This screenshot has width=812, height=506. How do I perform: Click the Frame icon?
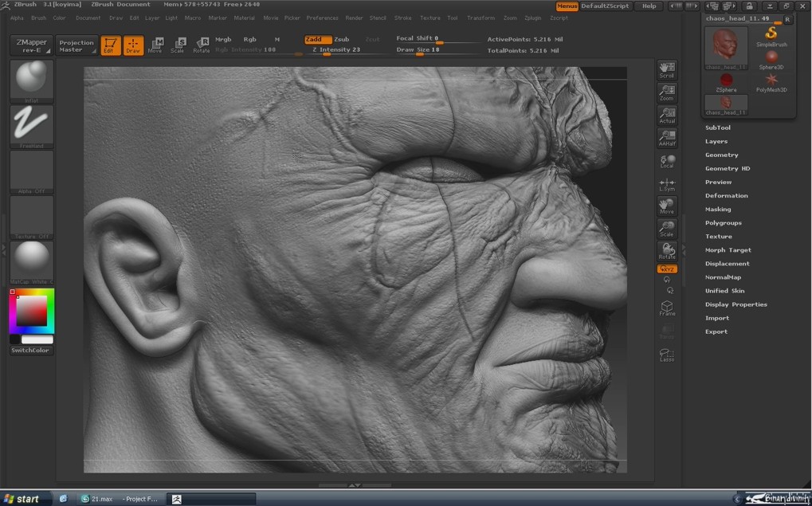point(667,308)
